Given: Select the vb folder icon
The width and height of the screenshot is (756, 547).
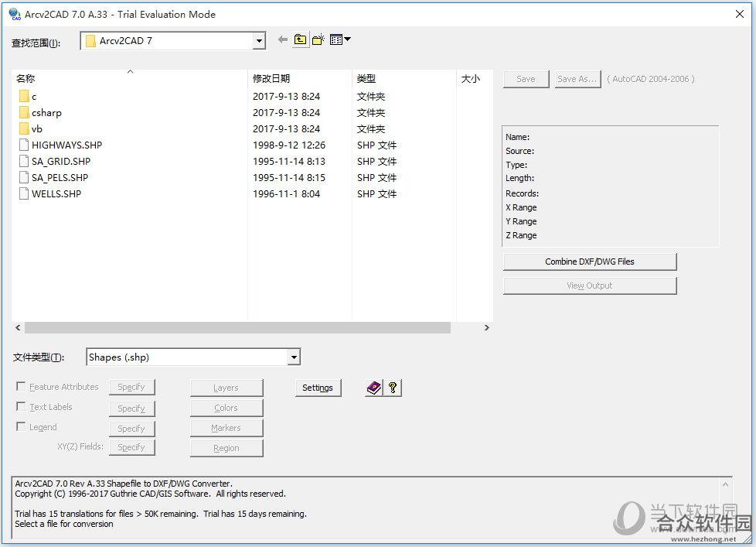Looking at the screenshot, I should (24, 128).
